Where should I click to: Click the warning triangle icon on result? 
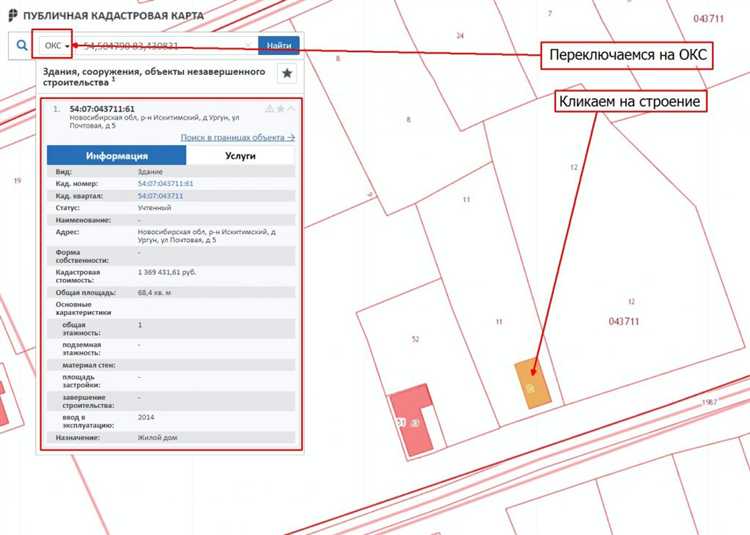click(x=269, y=109)
